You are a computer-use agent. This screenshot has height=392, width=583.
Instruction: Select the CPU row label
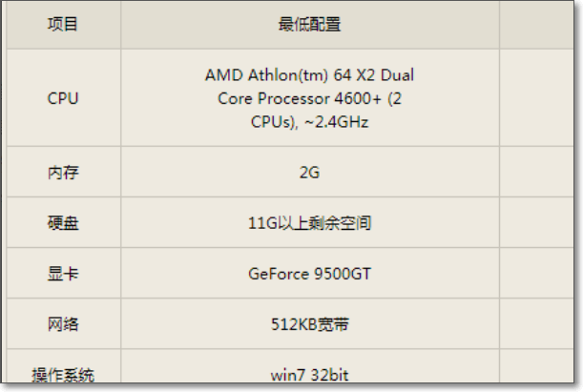coord(63,98)
